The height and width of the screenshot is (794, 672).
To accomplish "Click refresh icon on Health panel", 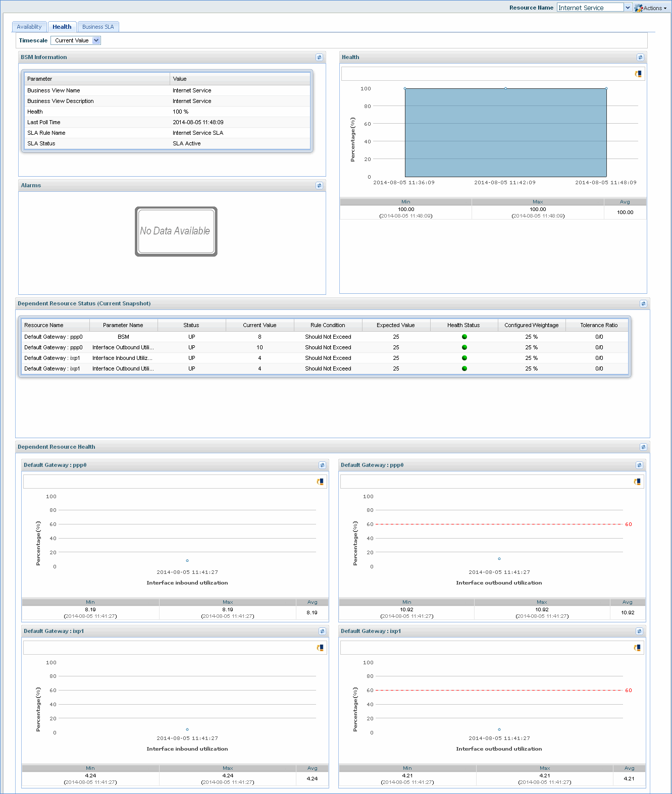I will 640,58.
